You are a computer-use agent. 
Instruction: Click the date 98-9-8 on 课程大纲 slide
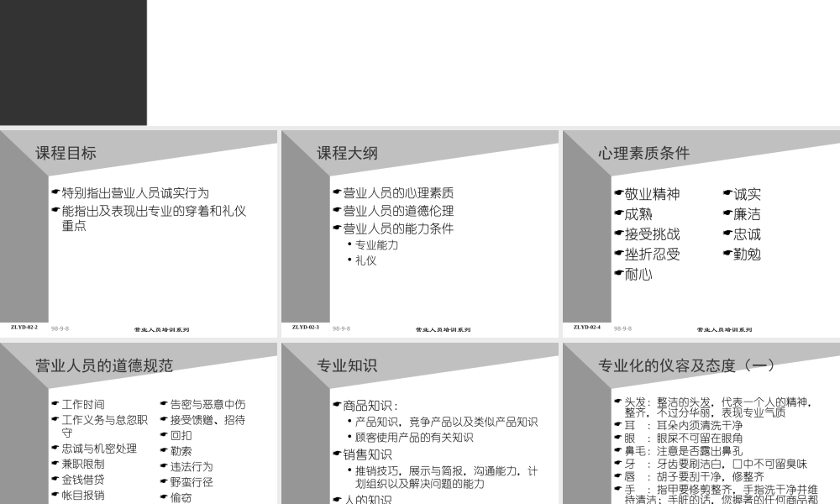coord(341,328)
